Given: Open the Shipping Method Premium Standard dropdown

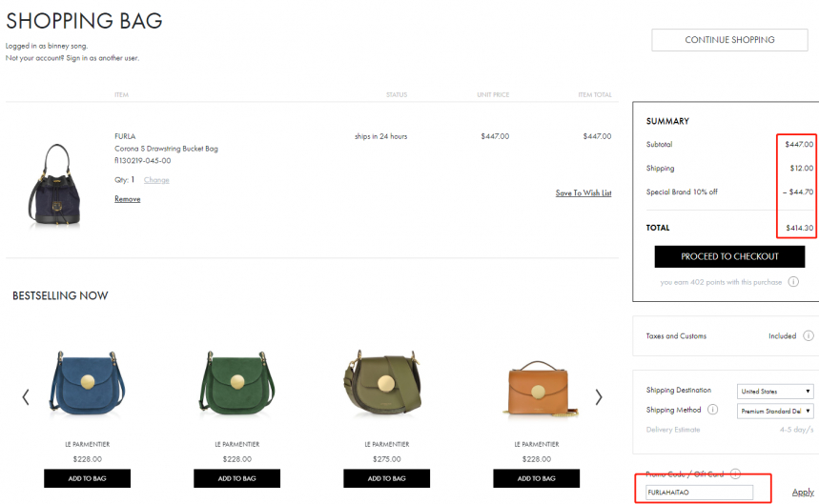Looking at the screenshot, I should pyautogui.click(x=775, y=412).
